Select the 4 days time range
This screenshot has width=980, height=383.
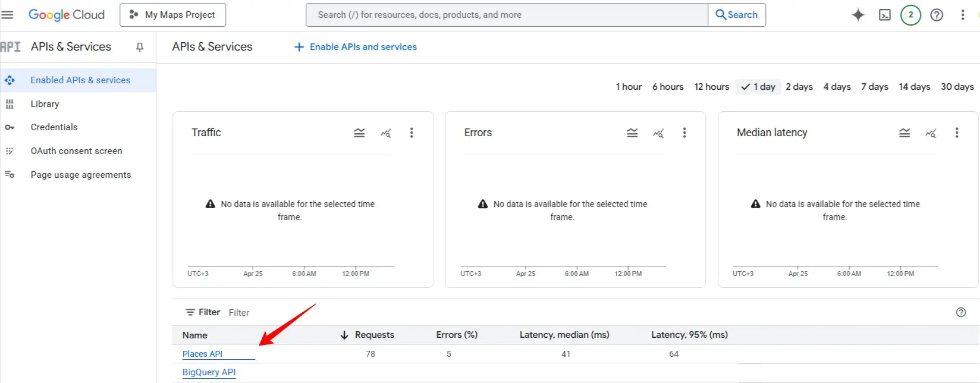837,87
